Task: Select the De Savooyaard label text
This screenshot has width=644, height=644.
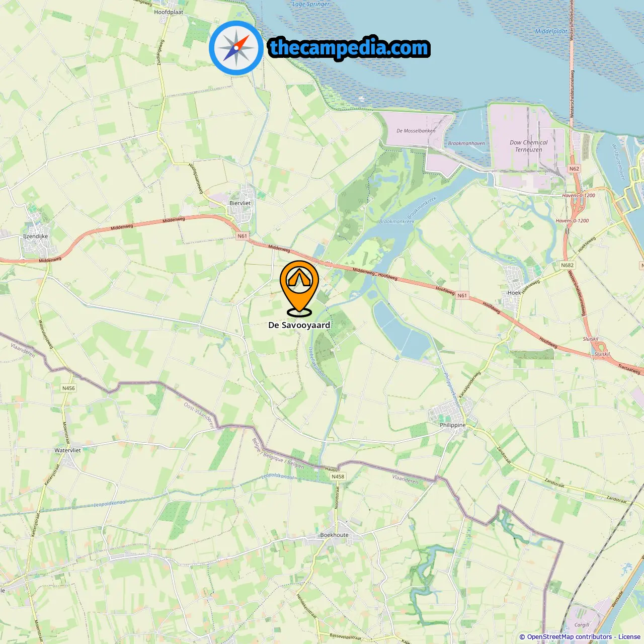Action: click(x=299, y=325)
